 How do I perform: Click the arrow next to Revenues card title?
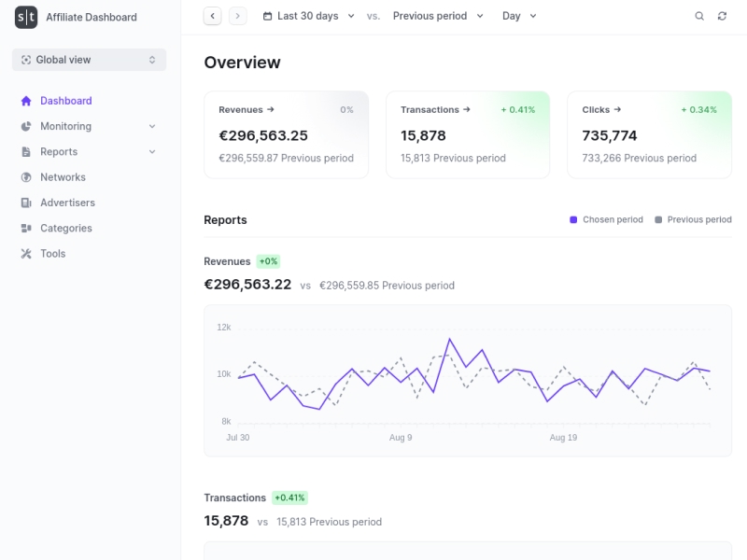coord(271,109)
